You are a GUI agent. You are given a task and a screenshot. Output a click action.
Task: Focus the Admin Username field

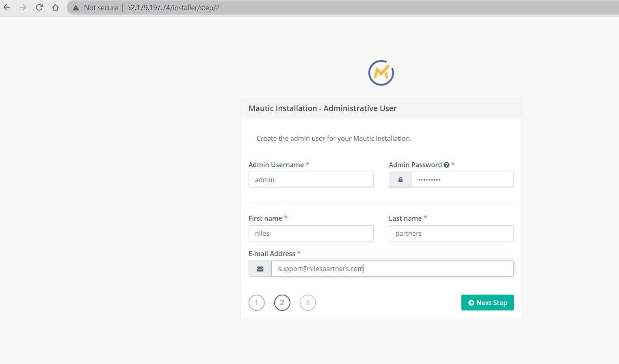(x=311, y=180)
